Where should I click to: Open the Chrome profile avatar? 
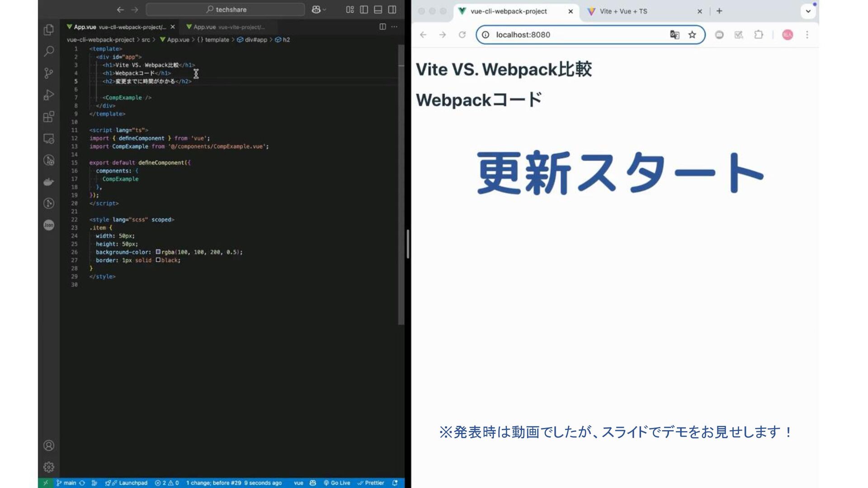click(x=788, y=35)
